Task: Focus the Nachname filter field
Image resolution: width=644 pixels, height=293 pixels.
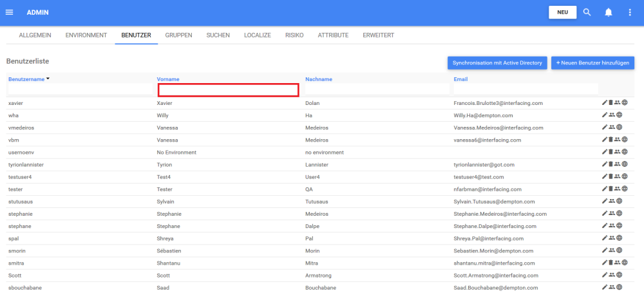Action: [377, 90]
